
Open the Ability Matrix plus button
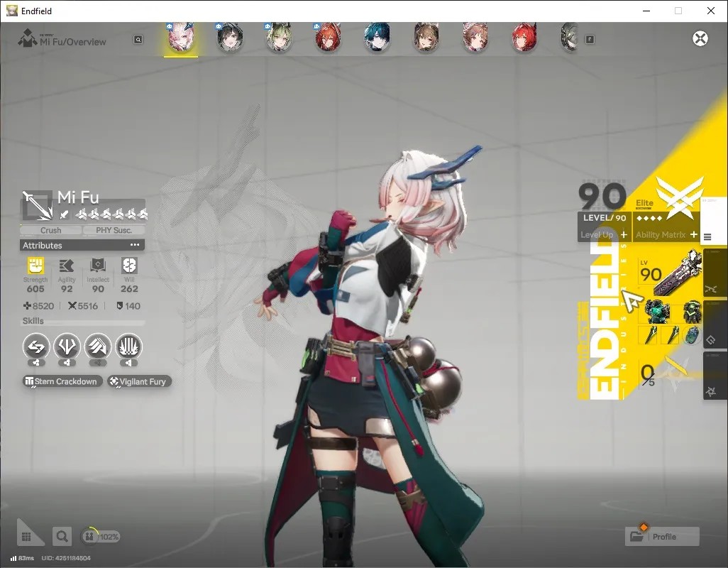point(694,235)
